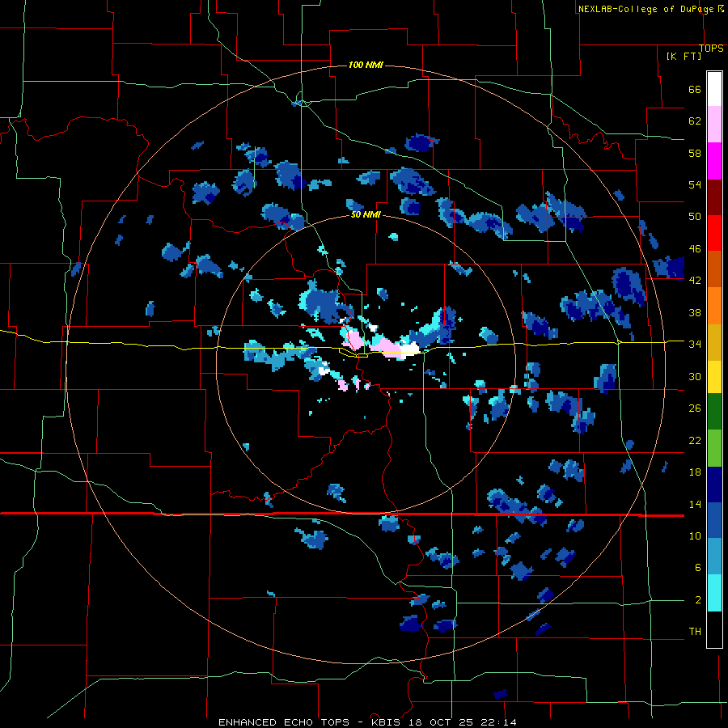The width and height of the screenshot is (728, 728).
Task: Click the white 66 kft legend swatch
Action: pos(714,89)
